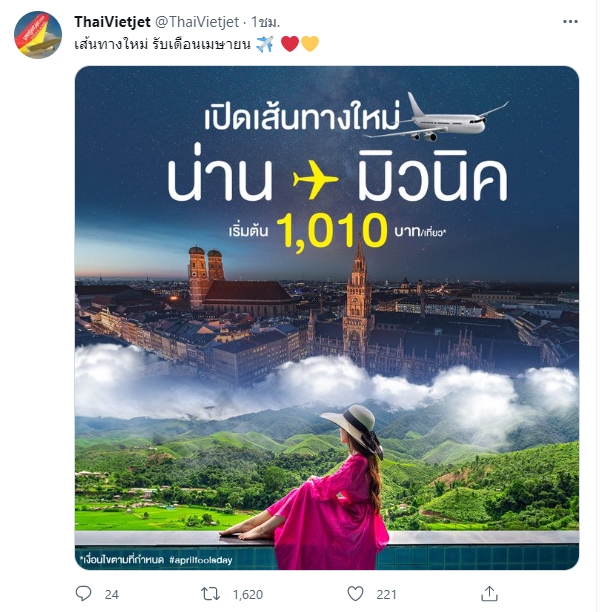Click the yellow plane icon between น่าน and มิวนิค
This screenshot has width=603, height=612.
click(315, 180)
